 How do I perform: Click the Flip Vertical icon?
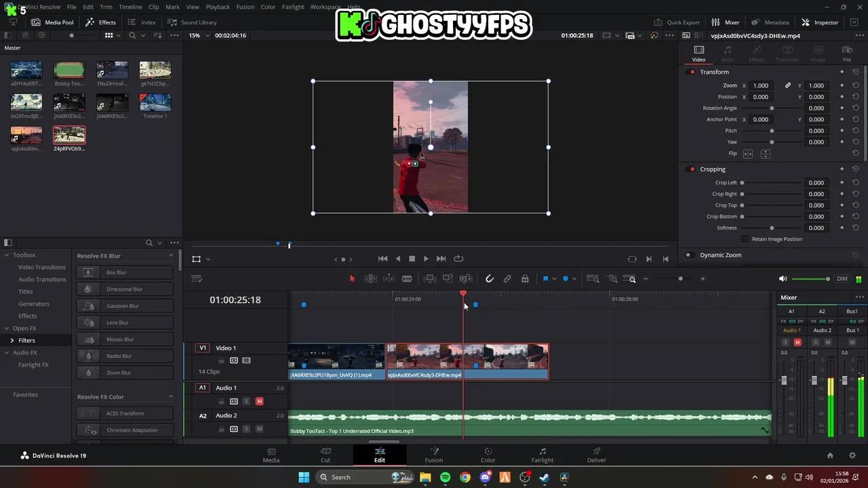[765, 154]
